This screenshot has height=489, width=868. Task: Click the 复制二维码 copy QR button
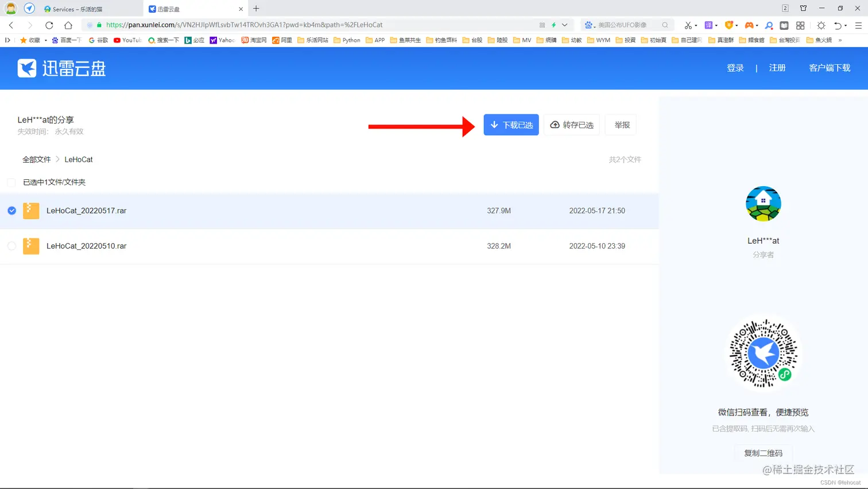763,453
